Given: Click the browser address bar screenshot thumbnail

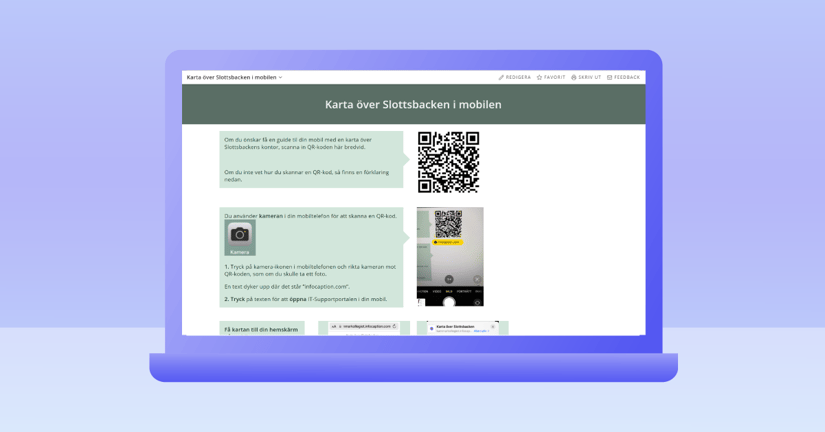Looking at the screenshot, I should [x=364, y=328].
